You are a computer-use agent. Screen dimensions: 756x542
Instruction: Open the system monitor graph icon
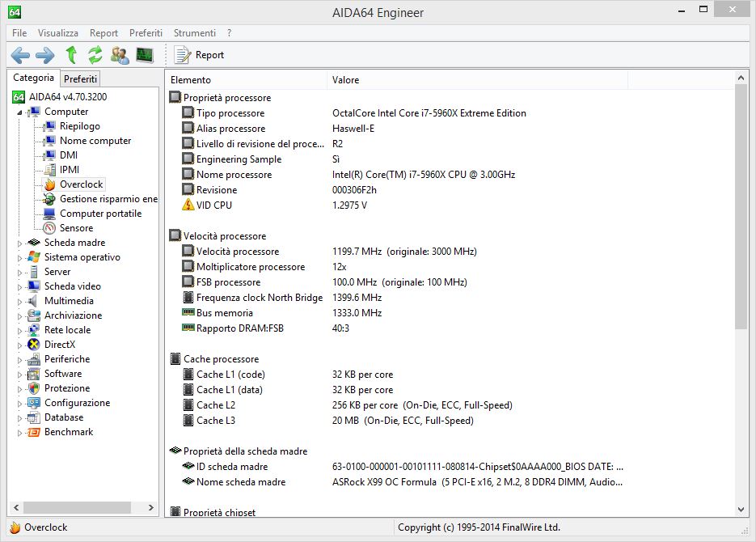click(145, 55)
